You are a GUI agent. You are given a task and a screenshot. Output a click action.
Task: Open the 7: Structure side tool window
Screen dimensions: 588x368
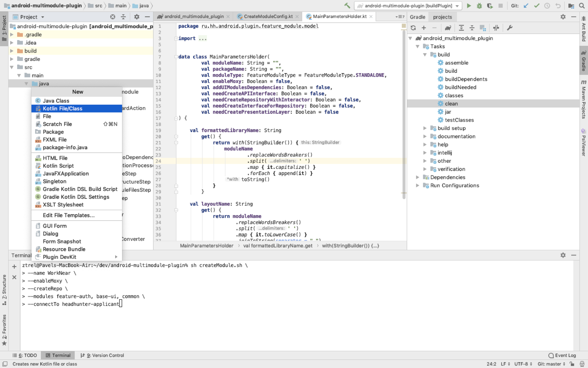pyautogui.click(x=4, y=290)
